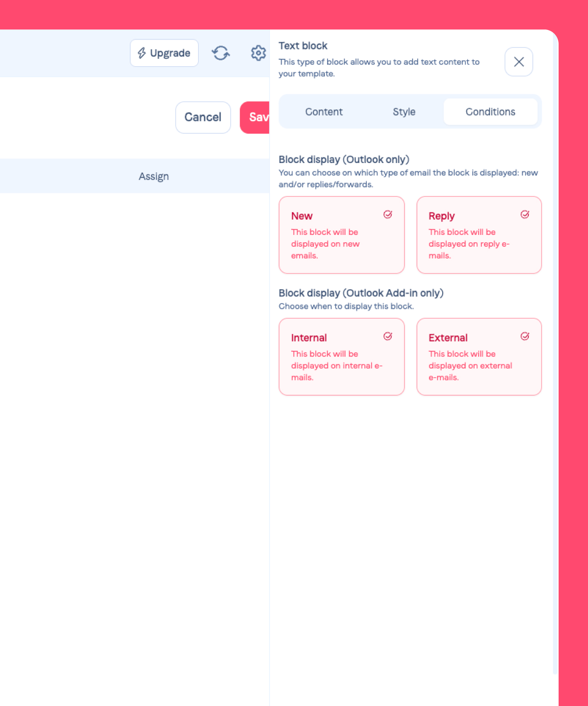Click the 'Block display (Outlook Add-in only)' heading
The width and height of the screenshot is (588, 706).
pyautogui.click(x=361, y=293)
